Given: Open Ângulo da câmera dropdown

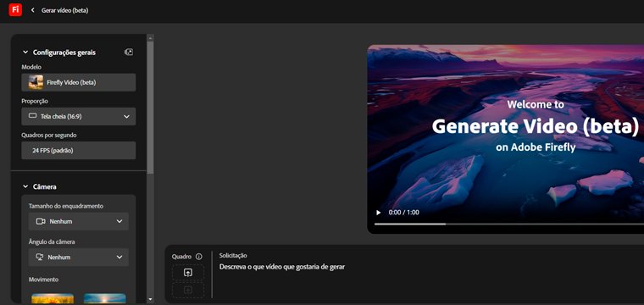Looking at the screenshot, I should (x=79, y=258).
